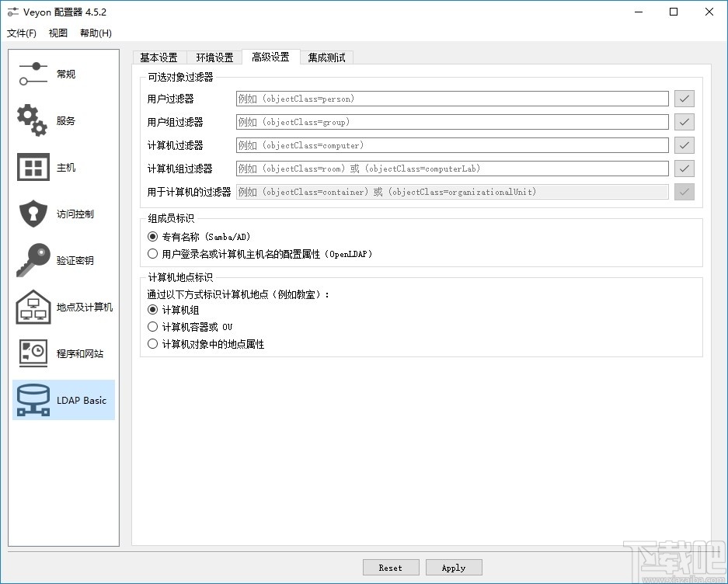The width and height of the screenshot is (728, 584).
Task: Click the checkmark next to 计算机组过滤器
Action: (x=684, y=169)
